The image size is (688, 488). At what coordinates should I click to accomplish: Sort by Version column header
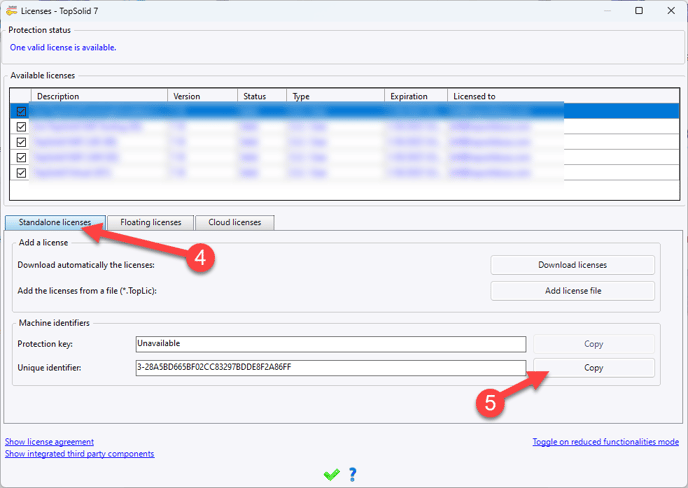pyautogui.click(x=203, y=96)
